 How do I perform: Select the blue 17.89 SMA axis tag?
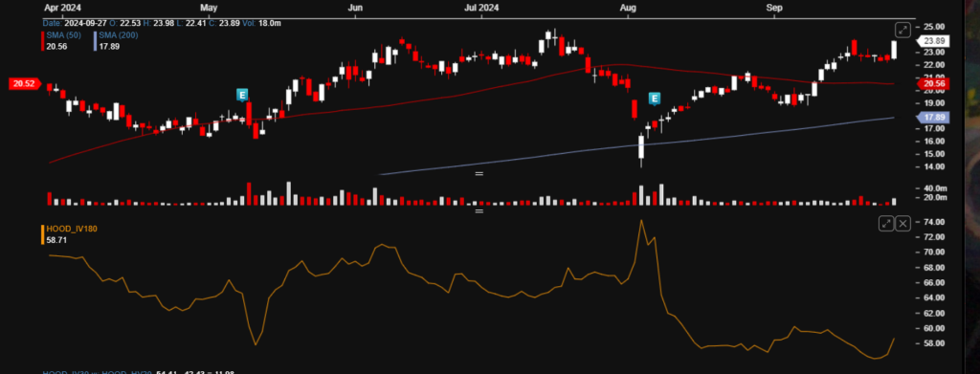[x=933, y=118]
